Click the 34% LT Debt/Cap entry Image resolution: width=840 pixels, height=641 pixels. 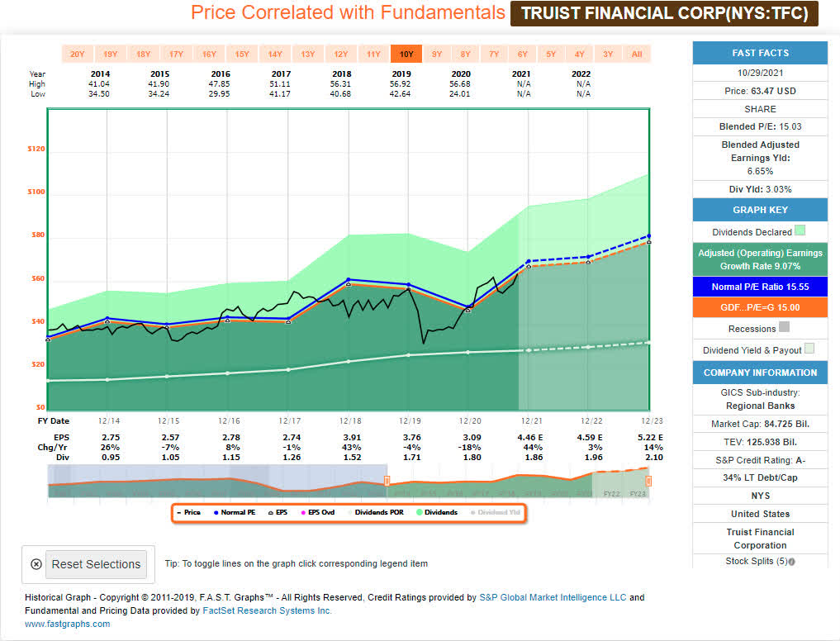760,478
